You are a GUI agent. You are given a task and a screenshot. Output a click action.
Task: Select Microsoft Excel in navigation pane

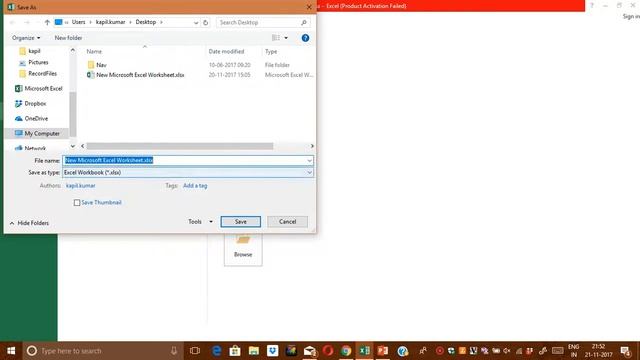(x=39, y=89)
